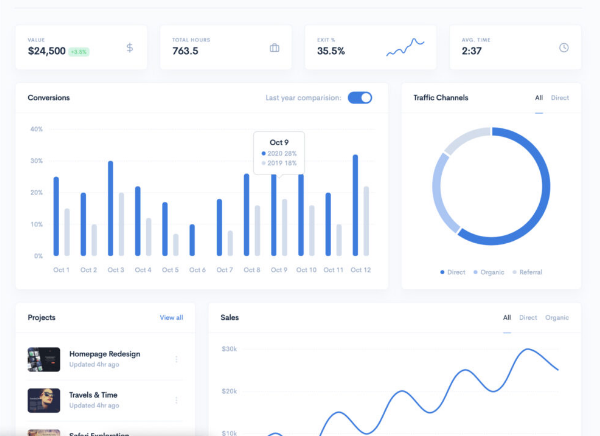The width and height of the screenshot is (600, 436).
Task: Toggle the Referral legend item in donut chart
Action: point(527,272)
